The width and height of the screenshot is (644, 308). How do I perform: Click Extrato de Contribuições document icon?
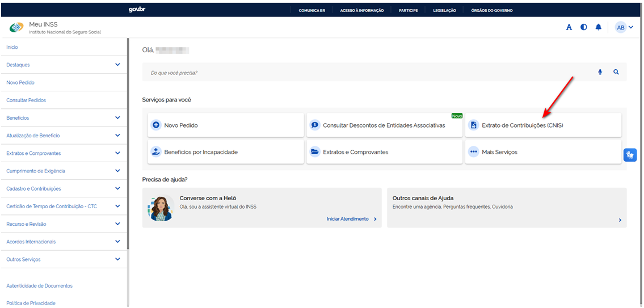tap(474, 125)
